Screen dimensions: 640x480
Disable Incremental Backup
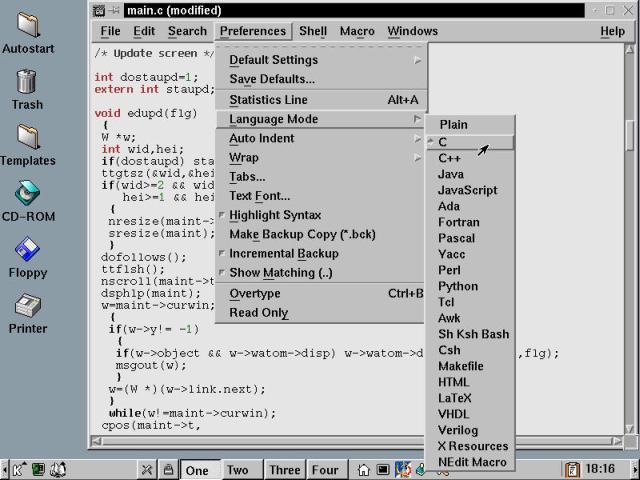tap(283, 254)
